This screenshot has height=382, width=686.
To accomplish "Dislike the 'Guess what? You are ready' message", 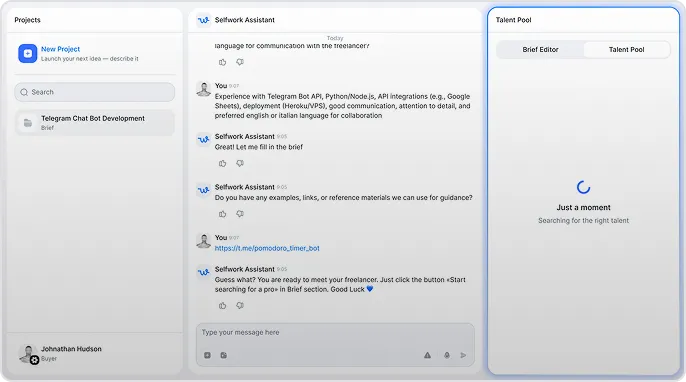I will pos(240,305).
